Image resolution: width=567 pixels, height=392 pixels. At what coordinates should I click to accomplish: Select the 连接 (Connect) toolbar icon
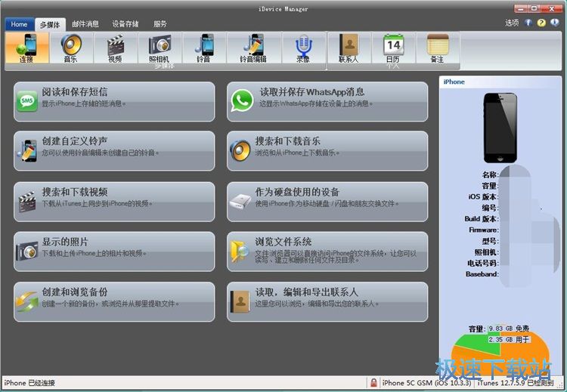click(26, 48)
